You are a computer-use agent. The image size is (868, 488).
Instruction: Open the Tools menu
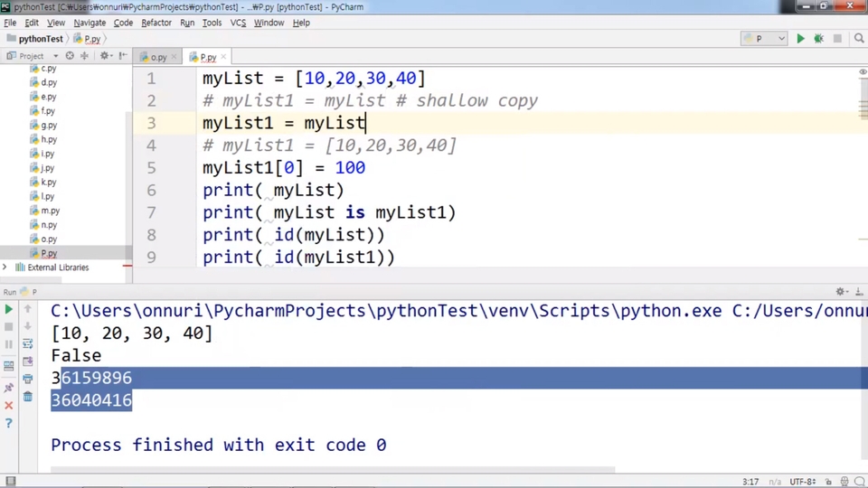click(212, 23)
